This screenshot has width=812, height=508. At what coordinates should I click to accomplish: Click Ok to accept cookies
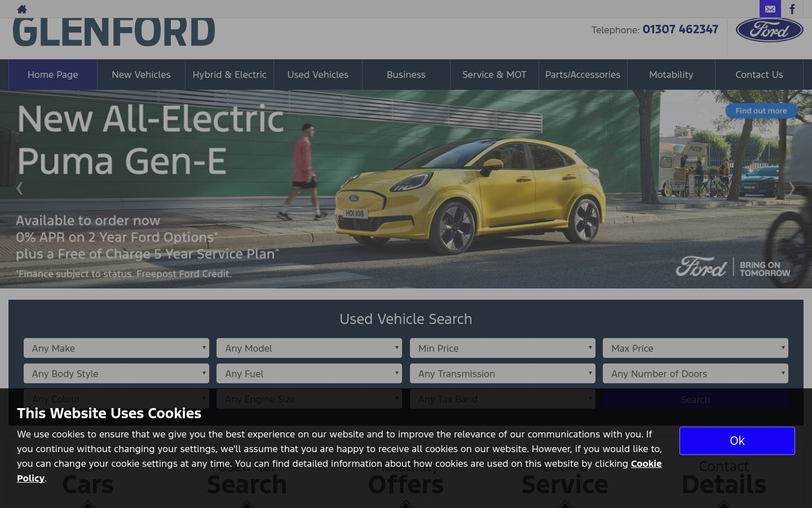tap(737, 441)
